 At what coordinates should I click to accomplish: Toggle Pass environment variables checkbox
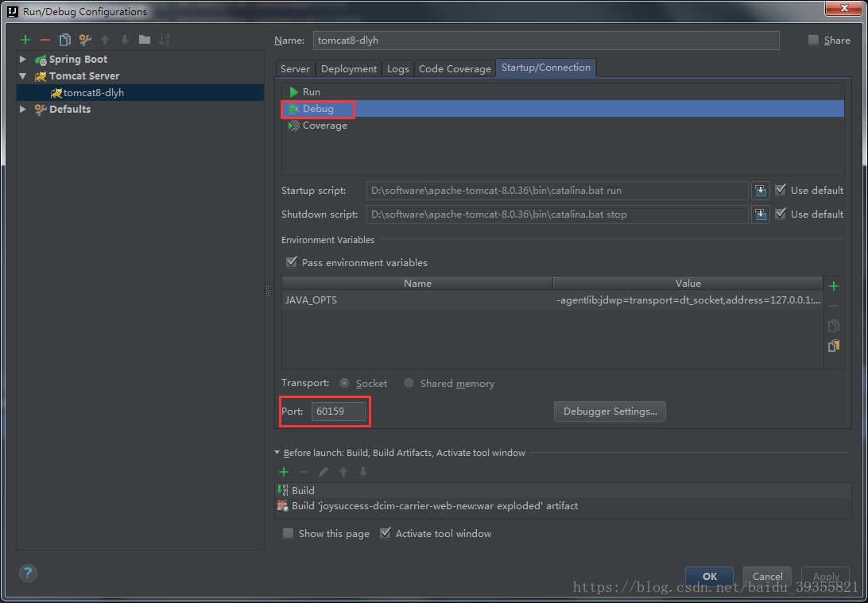[291, 262]
